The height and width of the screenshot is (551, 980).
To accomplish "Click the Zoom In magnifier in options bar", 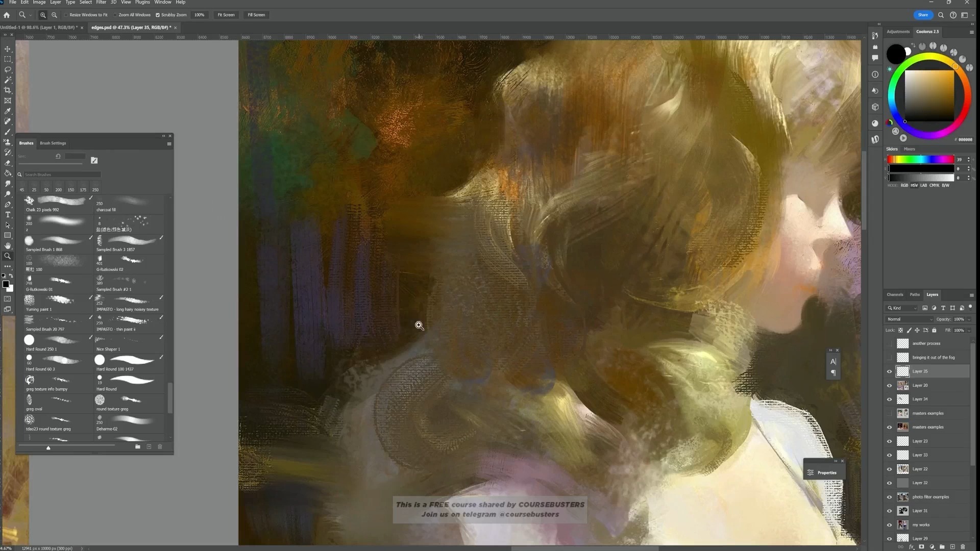I will [x=43, y=15].
